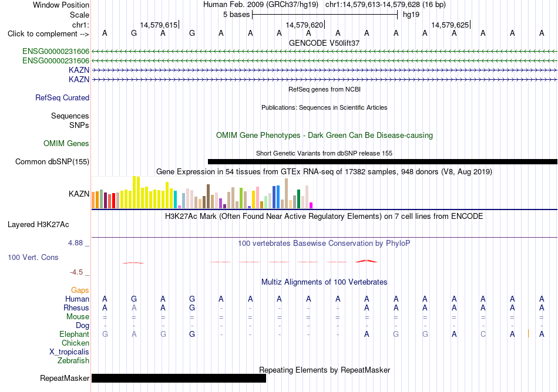This screenshot has width=558, height=392.
Task: Select the Mouse alignment row label
Action: click(78, 317)
